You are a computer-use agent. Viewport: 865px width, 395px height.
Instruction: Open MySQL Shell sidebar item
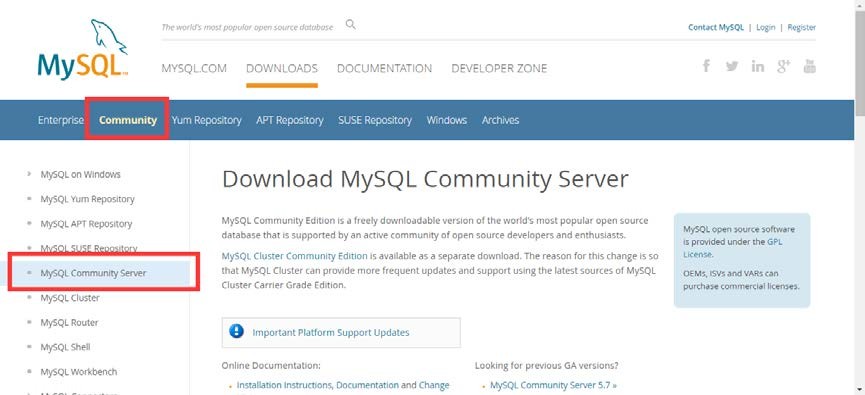pyautogui.click(x=65, y=347)
